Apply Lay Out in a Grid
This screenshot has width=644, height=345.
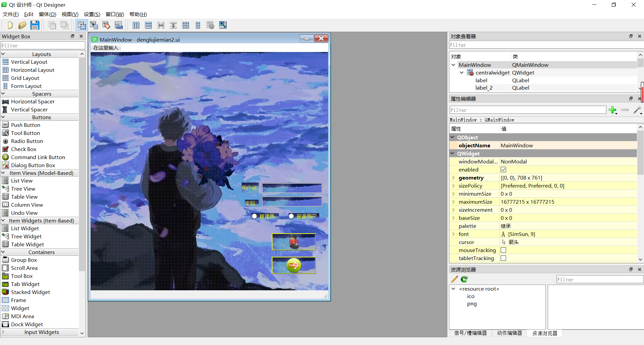click(186, 25)
